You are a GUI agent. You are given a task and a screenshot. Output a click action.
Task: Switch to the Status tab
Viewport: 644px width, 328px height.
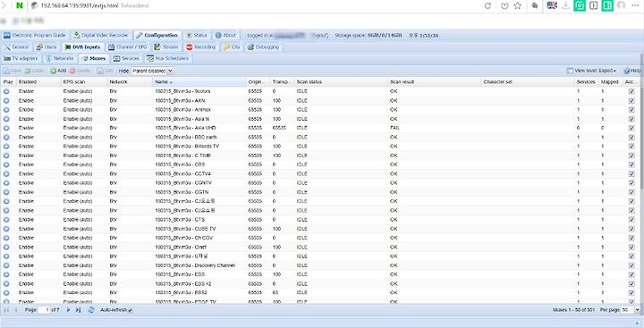(x=196, y=36)
